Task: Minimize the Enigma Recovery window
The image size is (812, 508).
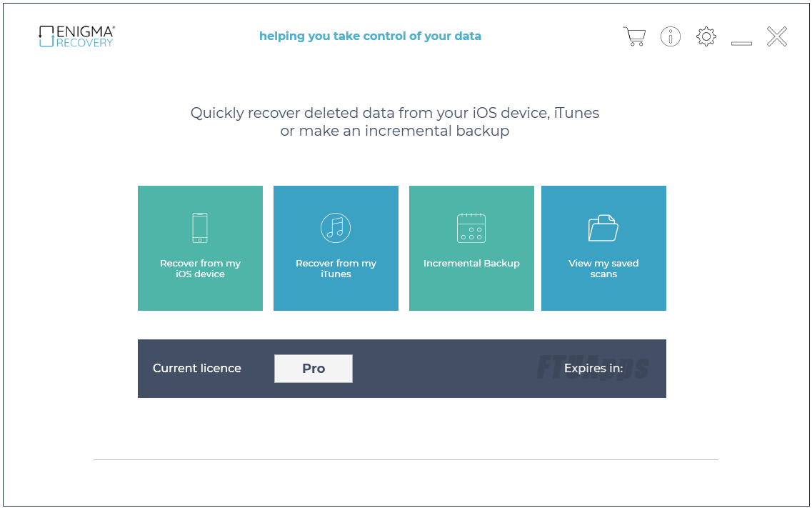Action: pyautogui.click(x=741, y=43)
